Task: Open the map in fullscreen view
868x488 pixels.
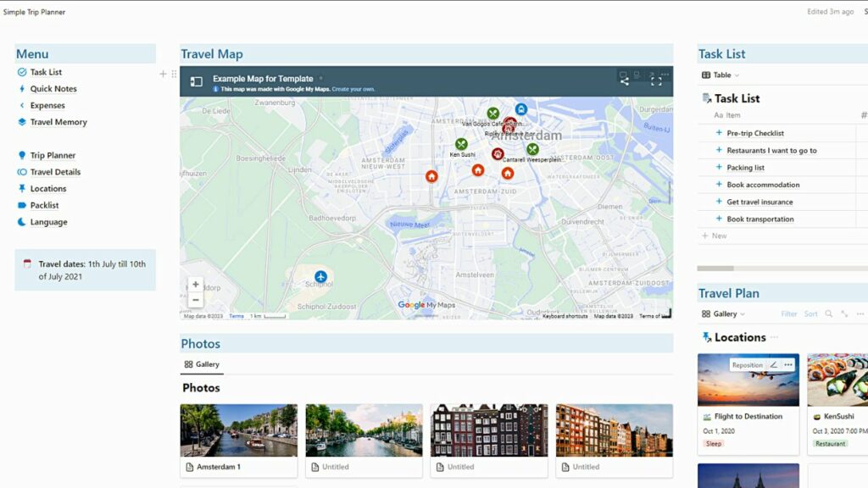Action: pos(657,81)
